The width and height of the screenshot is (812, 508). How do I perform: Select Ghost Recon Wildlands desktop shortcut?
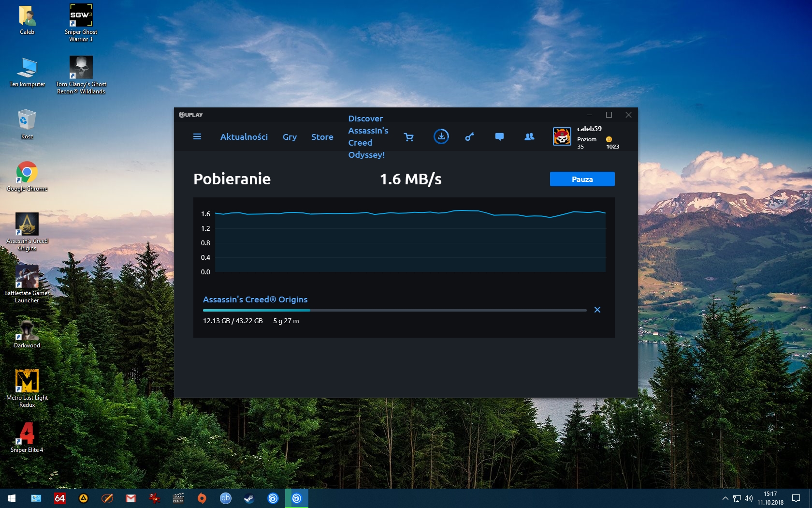[81, 75]
